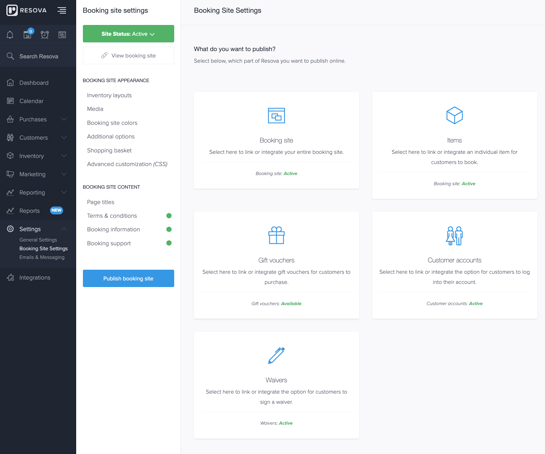Click the screen icon in top sidebar toolbar
The width and height of the screenshot is (545, 454).
coord(62,35)
